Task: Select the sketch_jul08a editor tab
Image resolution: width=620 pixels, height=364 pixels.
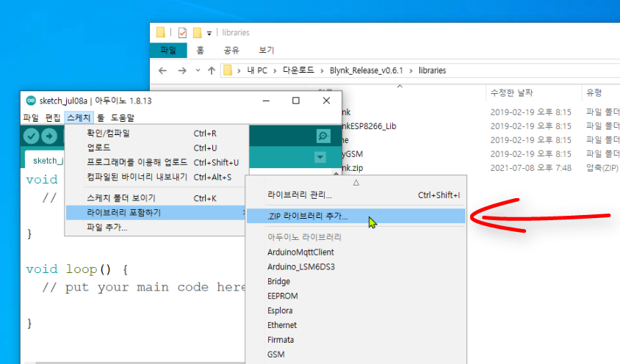Action: [45, 161]
